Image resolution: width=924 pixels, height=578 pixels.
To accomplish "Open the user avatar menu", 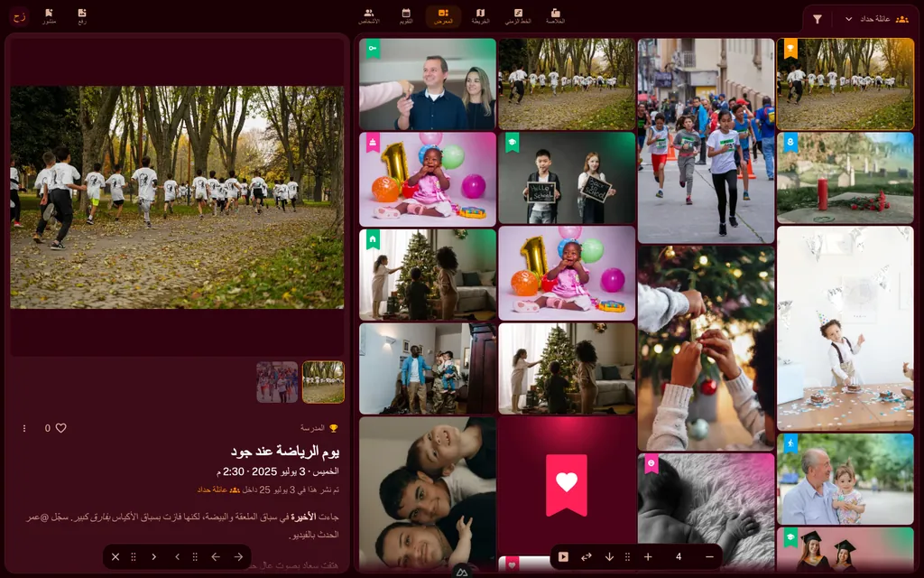I will (20, 16).
